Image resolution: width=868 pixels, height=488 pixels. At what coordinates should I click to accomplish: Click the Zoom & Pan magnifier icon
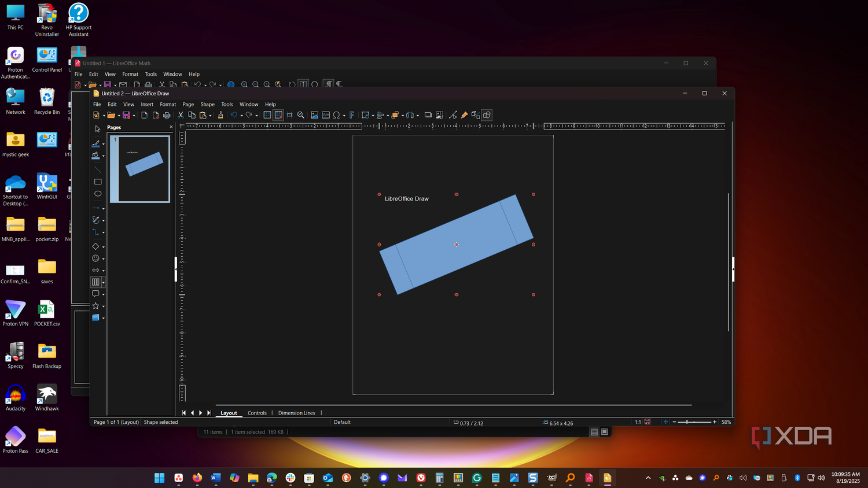tap(301, 115)
